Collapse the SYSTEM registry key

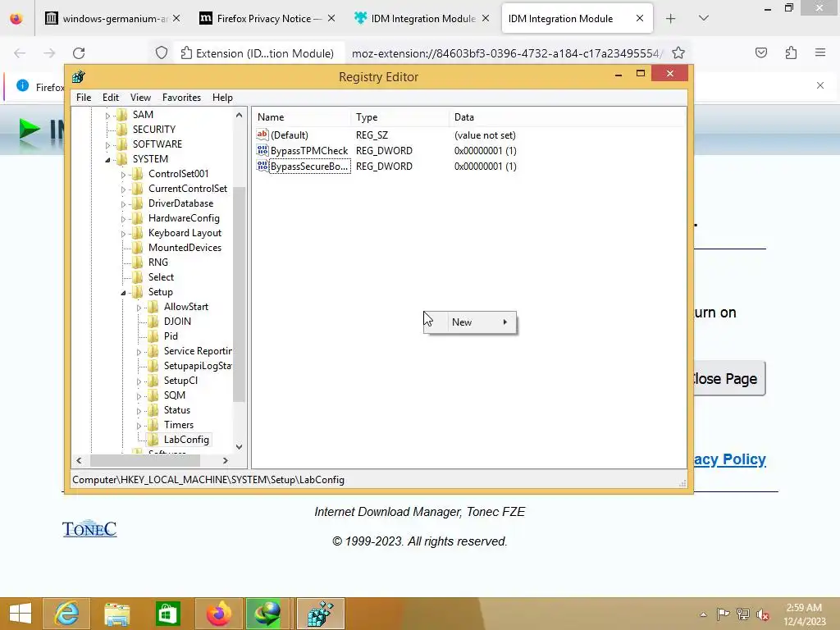[107, 160]
